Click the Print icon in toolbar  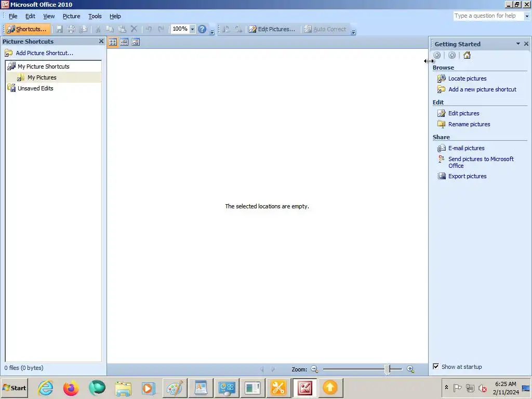tap(71, 29)
